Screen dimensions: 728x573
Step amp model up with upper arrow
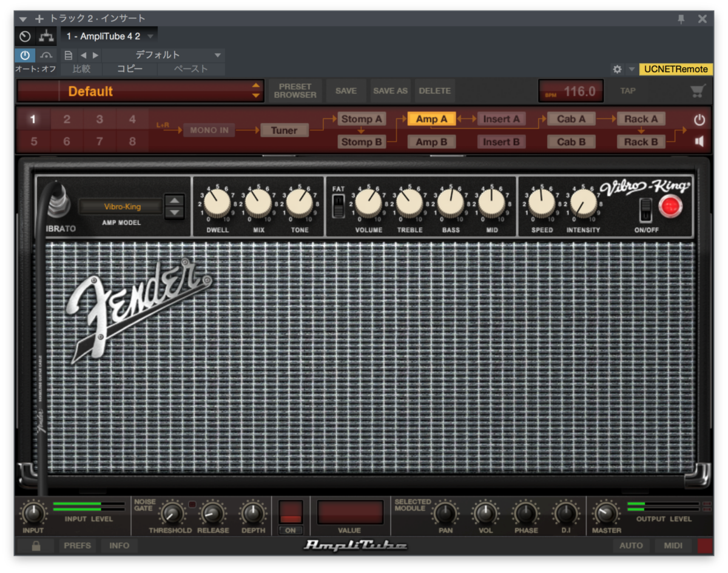(175, 201)
